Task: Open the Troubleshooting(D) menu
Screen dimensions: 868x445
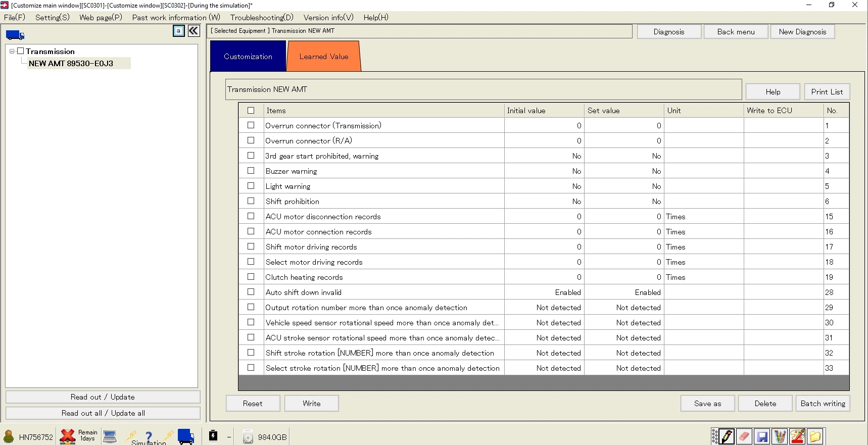Action: coord(262,17)
